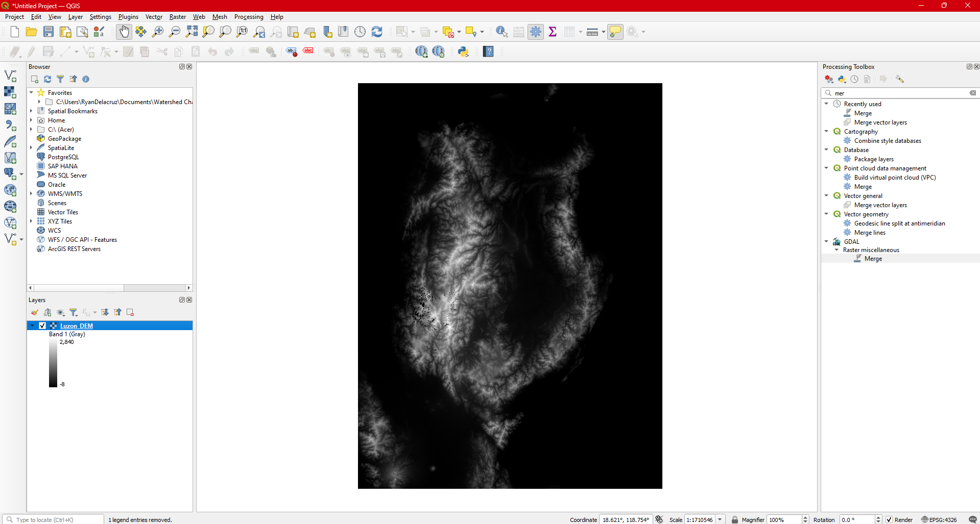Toggle Luzon_DEM layer visibility checkbox
The width and height of the screenshot is (980, 524).
click(x=42, y=326)
